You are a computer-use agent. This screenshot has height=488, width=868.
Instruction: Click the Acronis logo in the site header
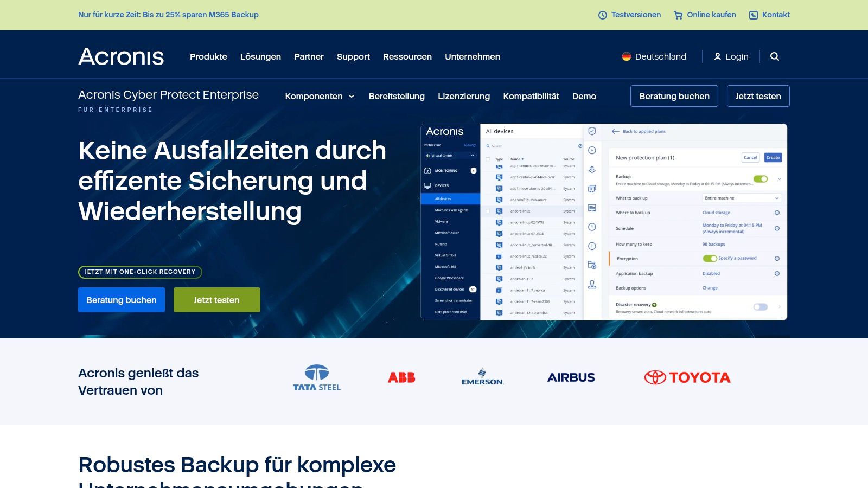pyautogui.click(x=121, y=56)
